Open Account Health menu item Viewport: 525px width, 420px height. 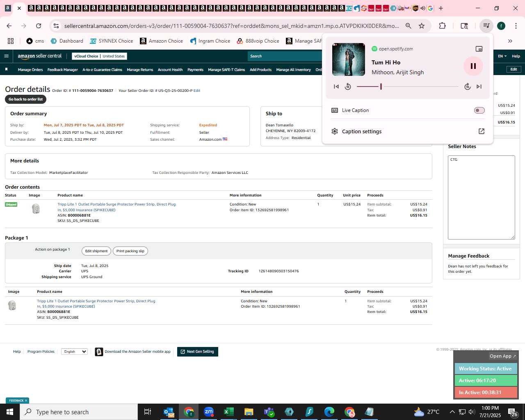click(170, 70)
